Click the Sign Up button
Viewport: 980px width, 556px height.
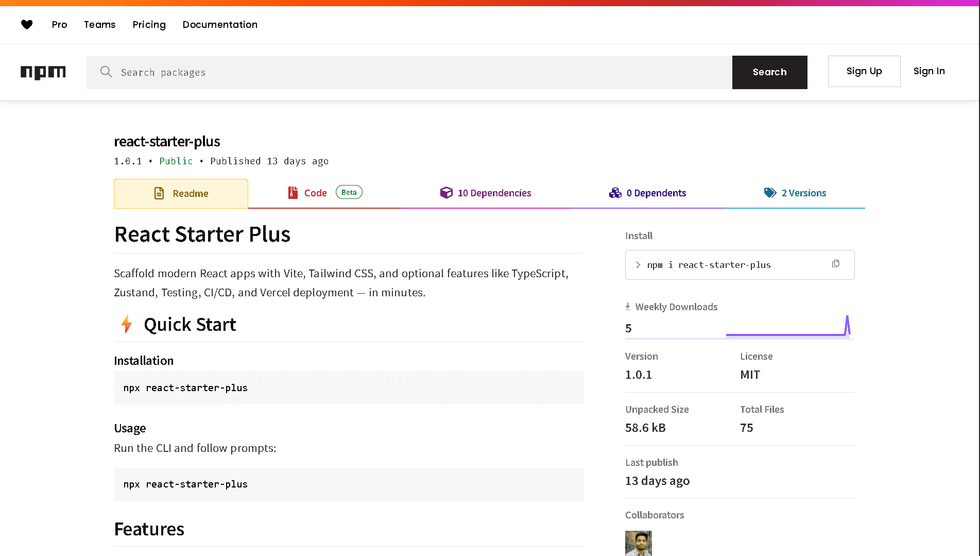(x=864, y=71)
